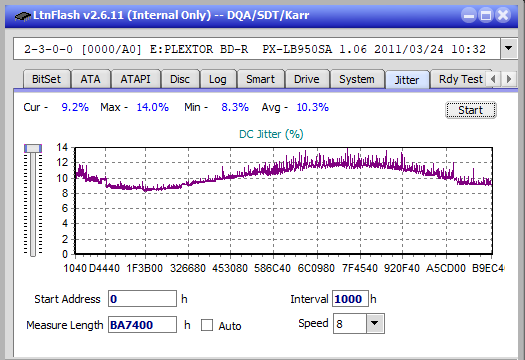Select the Jitter tab
Screen dimensions: 525x360
[407, 80]
